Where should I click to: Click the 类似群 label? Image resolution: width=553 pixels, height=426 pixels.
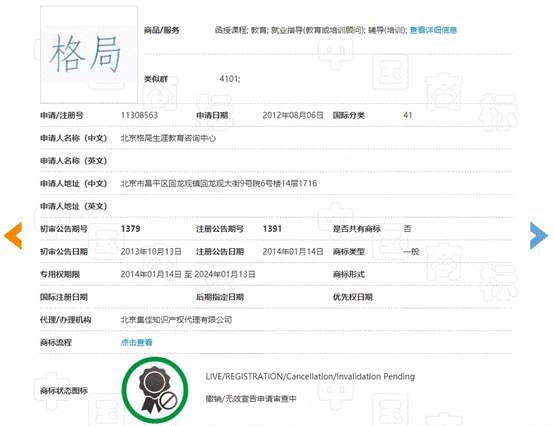[156, 79]
